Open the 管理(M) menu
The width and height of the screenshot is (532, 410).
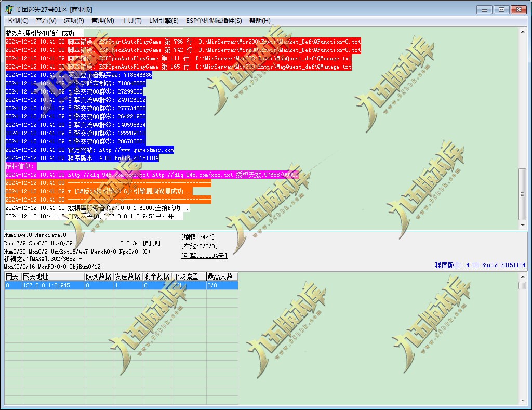click(103, 21)
